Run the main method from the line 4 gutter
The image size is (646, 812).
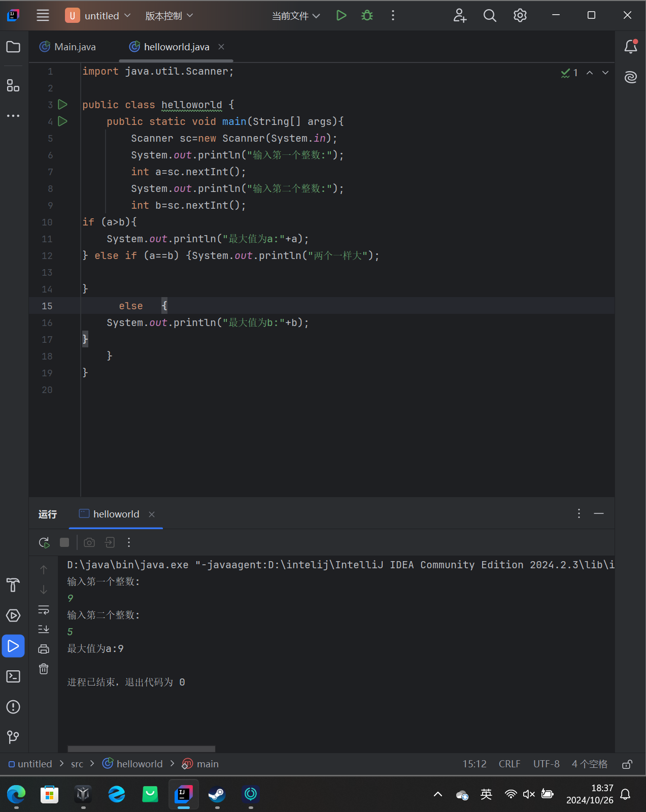point(63,121)
